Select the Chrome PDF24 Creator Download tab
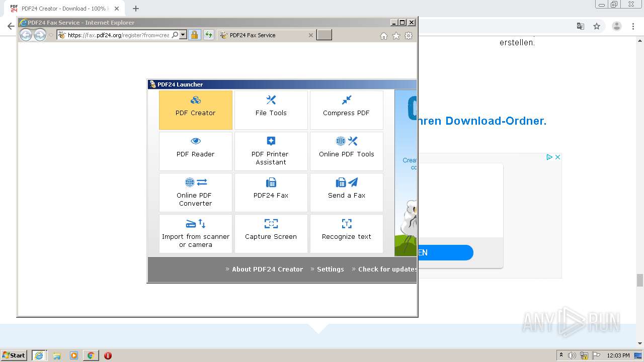Viewport: 644px width, 362px height. pos(64,9)
